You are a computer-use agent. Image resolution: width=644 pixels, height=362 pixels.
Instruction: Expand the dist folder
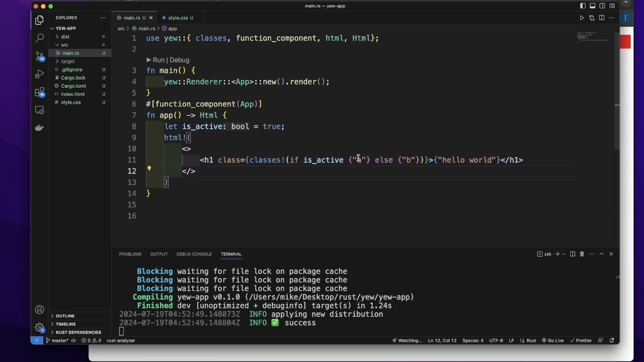pyautogui.click(x=66, y=37)
